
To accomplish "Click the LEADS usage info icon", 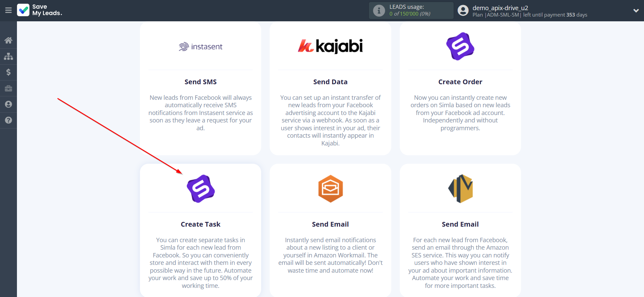I will tap(379, 11).
